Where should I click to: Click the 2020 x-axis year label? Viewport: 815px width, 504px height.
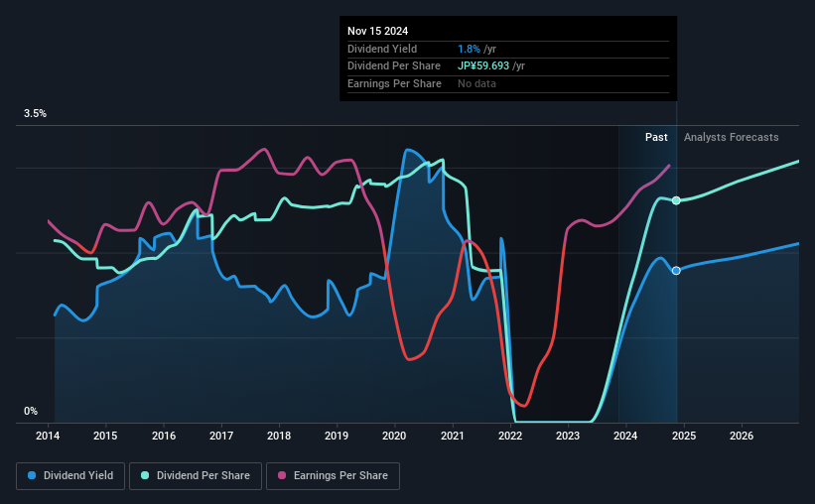[394, 436]
